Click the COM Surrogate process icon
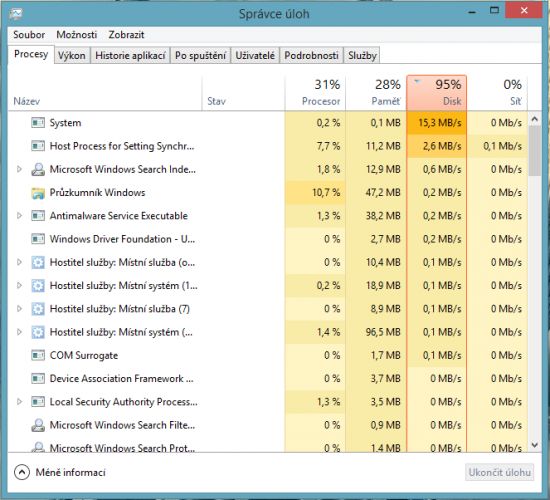The height and width of the screenshot is (500, 550). coord(38,355)
